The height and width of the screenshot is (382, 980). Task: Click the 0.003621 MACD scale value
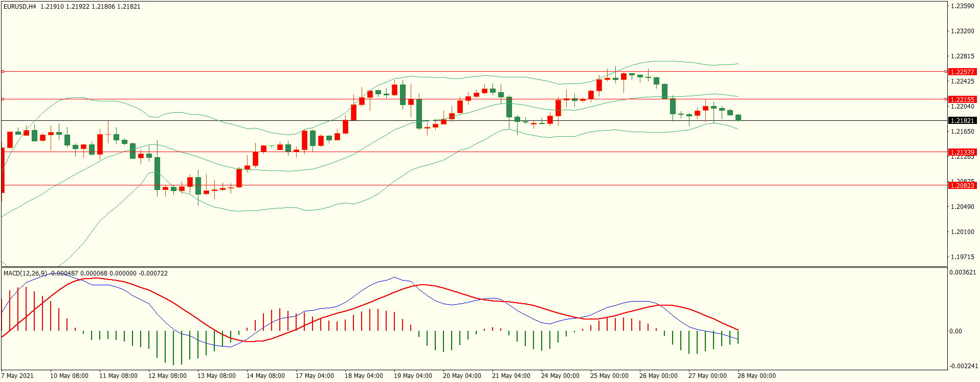(963, 272)
